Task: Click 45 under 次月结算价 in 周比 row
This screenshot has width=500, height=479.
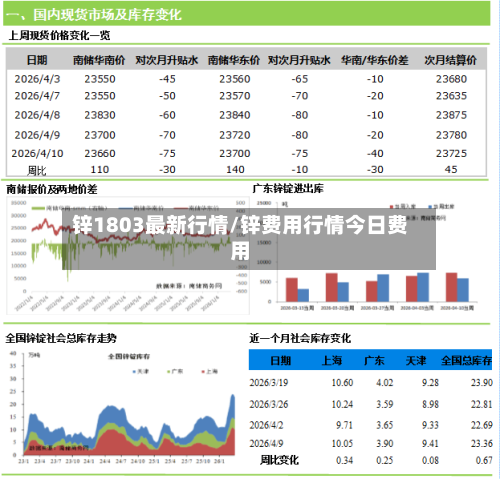Action: [x=451, y=169]
